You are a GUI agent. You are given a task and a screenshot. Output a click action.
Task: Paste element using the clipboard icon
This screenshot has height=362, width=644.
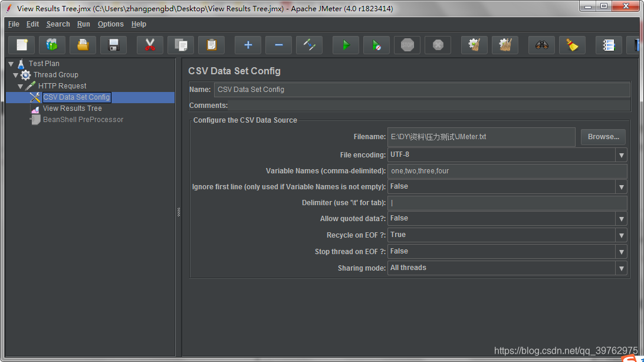212,45
